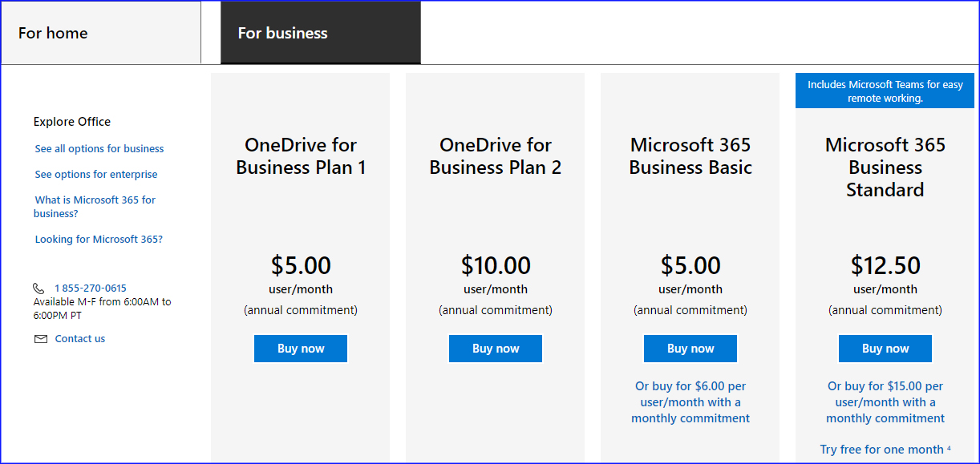The width and height of the screenshot is (980, 464).
Task: Click What is Microsoft 365 for business?
Action: click(x=95, y=207)
